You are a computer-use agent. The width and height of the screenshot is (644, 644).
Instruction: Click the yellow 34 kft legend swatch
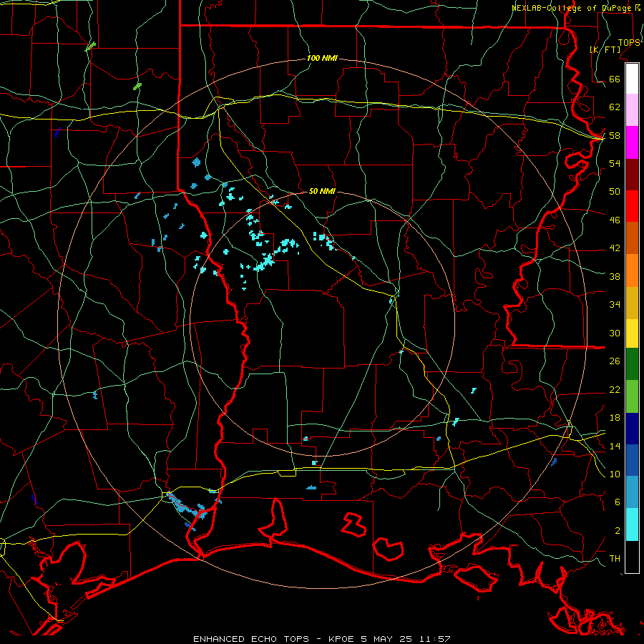632,333
